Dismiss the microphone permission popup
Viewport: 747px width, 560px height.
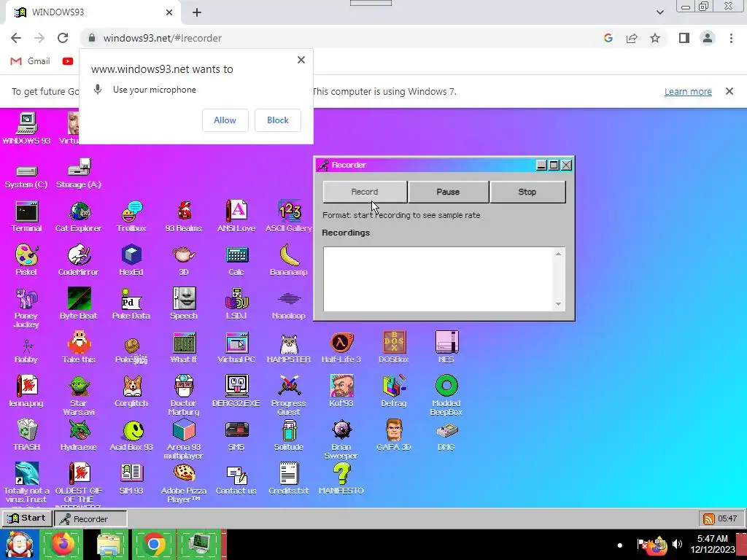(301, 60)
